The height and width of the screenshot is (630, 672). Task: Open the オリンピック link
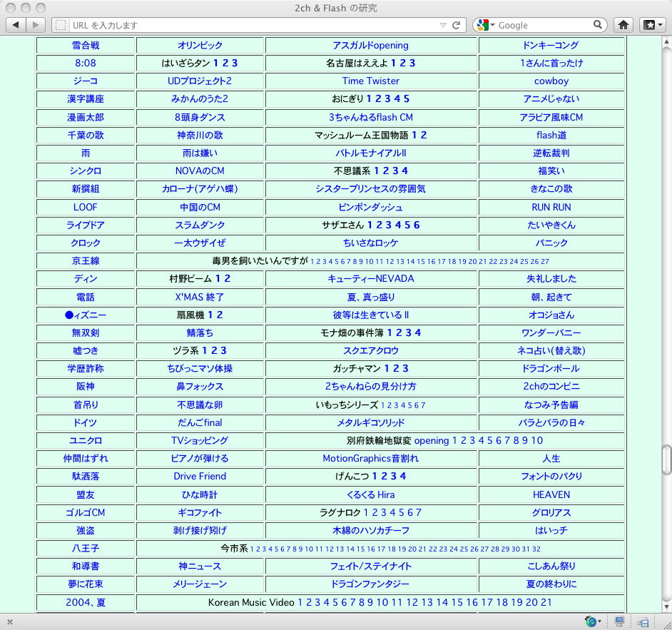tap(200, 46)
